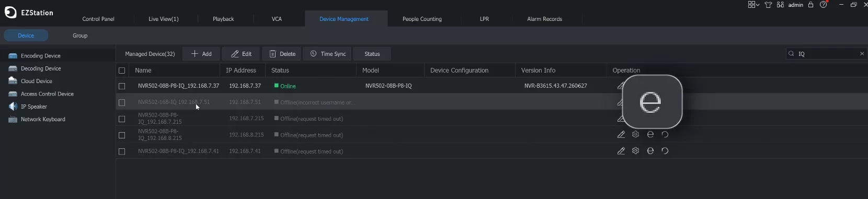The width and height of the screenshot is (868, 199).
Task: Click the Operation column header
Action: point(626,71)
